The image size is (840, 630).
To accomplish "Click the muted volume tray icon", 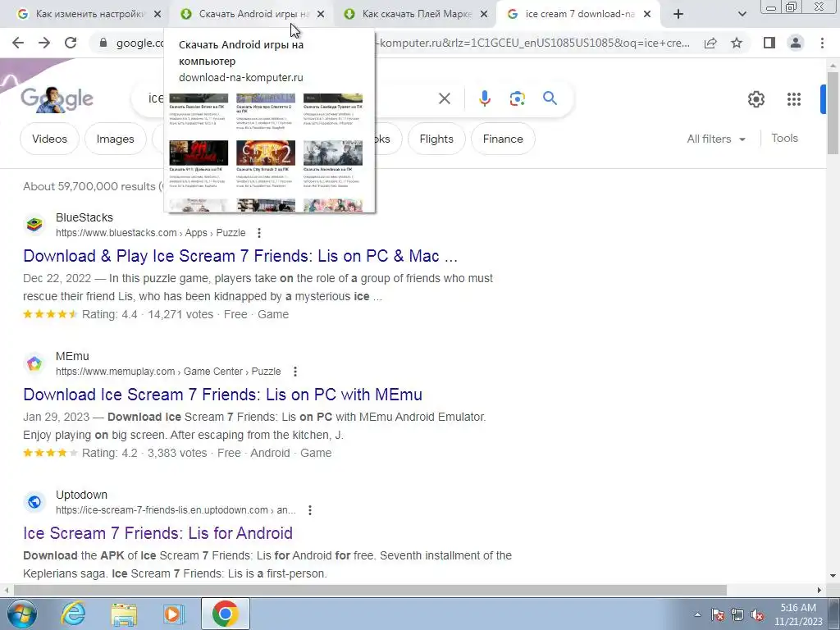I will [757, 614].
